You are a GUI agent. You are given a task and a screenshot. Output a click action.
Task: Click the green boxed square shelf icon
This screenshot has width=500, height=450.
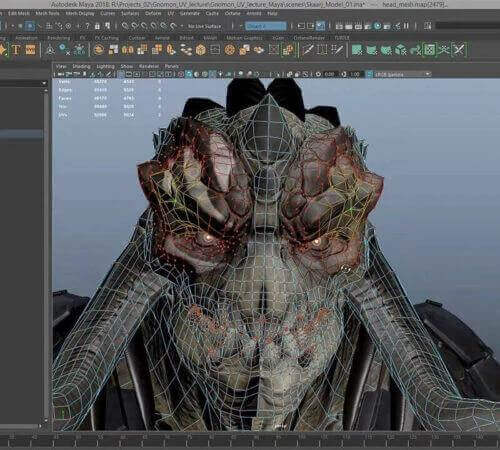click(430, 50)
